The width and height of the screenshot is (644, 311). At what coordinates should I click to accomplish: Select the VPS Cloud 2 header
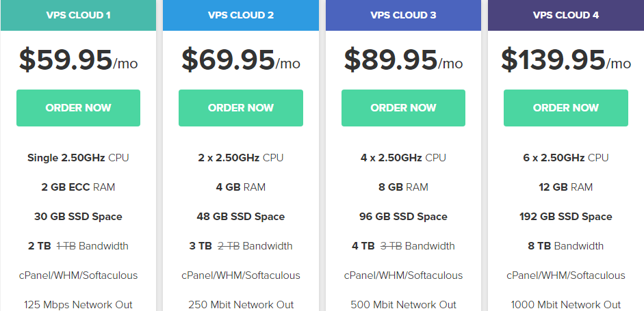pos(241,15)
